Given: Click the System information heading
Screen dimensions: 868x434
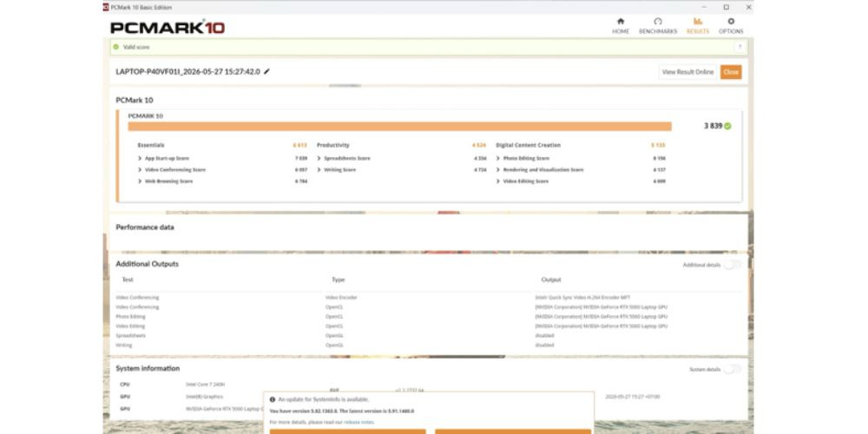Looking at the screenshot, I should (148, 368).
